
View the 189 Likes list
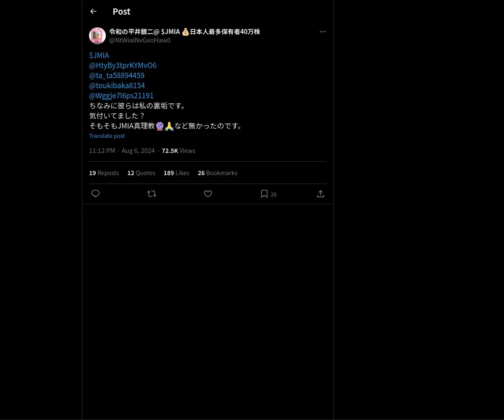[176, 173]
